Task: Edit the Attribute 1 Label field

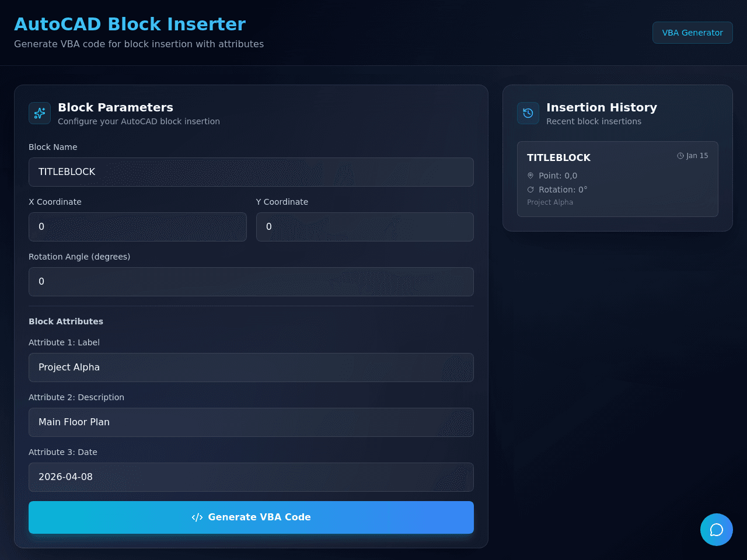Action: tap(251, 367)
